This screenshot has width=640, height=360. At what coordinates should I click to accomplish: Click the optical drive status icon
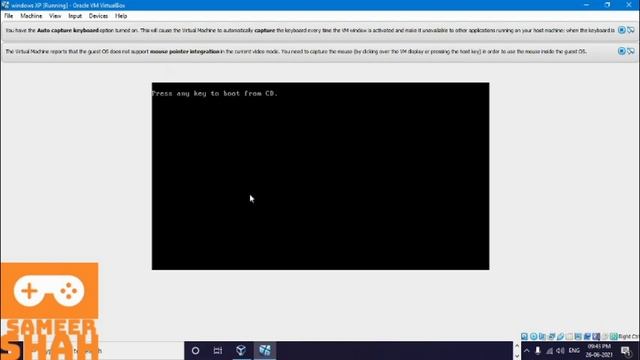[x=533, y=336]
